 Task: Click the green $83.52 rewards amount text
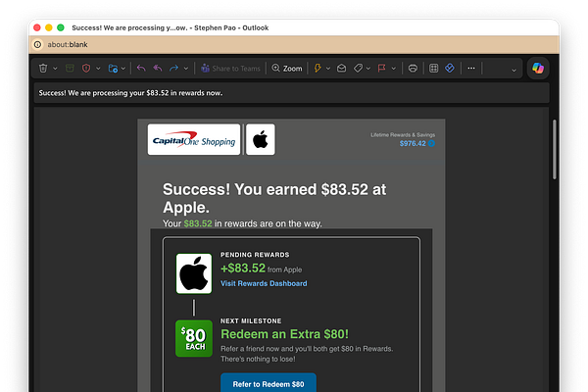tap(198, 223)
